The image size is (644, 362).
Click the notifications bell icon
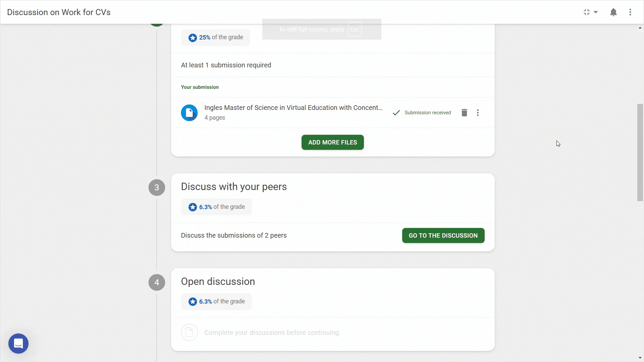[x=613, y=12]
